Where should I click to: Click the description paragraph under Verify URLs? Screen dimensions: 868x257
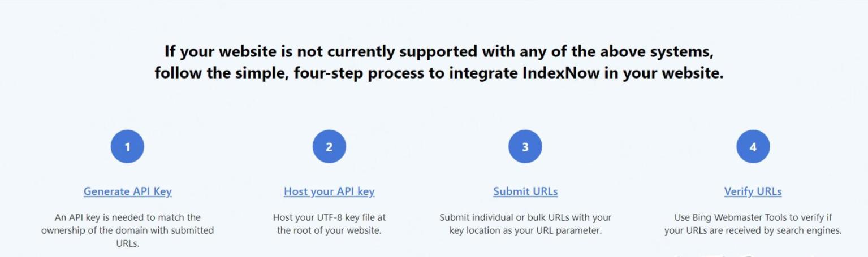click(x=753, y=224)
